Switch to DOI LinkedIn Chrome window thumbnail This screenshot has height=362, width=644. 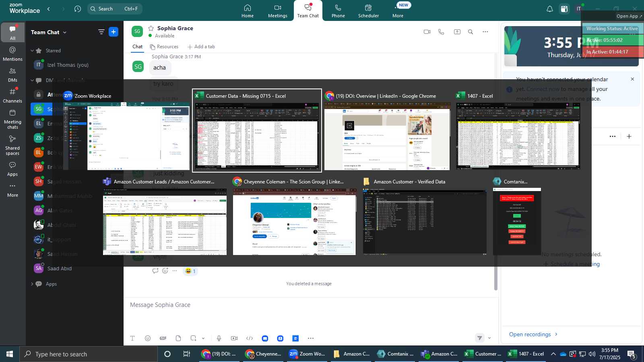click(x=387, y=130)
